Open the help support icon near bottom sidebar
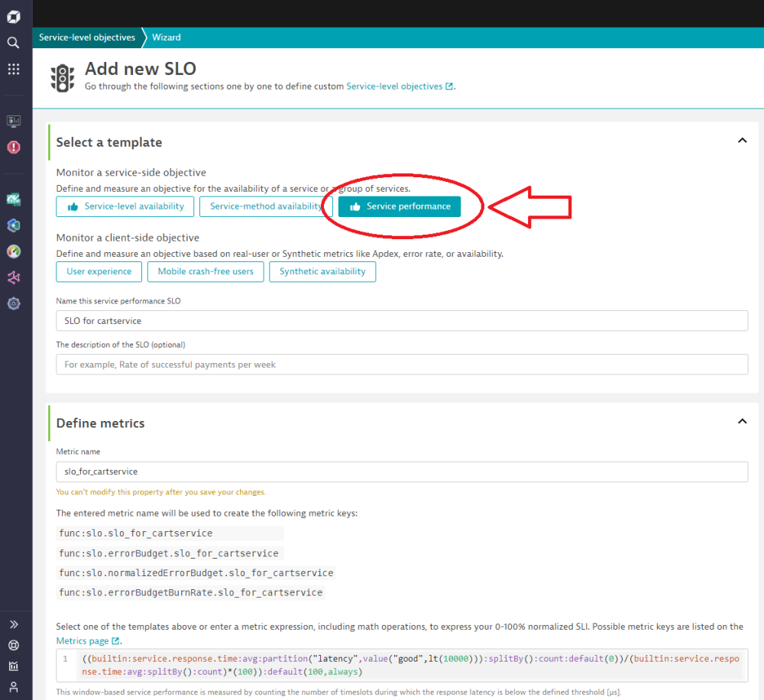This screenshot has height=700, width=764. point(13,646)
